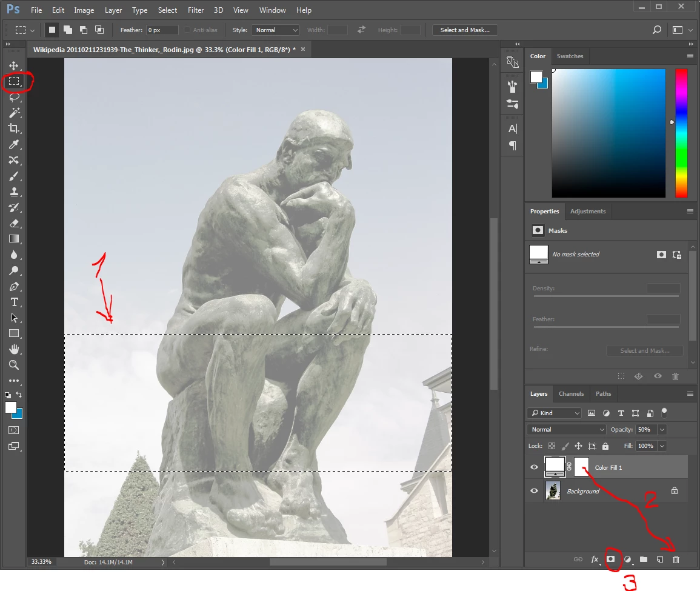Viewport: 700px width, 591px height.
Task: Open the Style dropdown set to Normal
Action: [275, 30]
